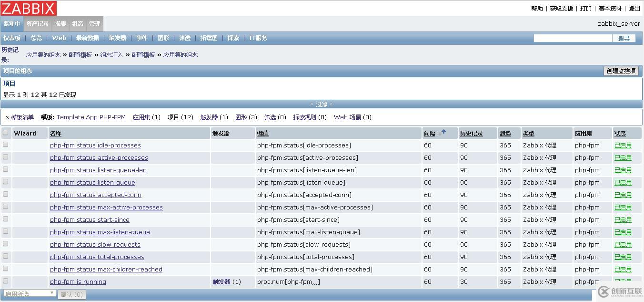This screenshot has height=302, width=644.
Task: Sort table by 名称 column header
Action: 56,134
